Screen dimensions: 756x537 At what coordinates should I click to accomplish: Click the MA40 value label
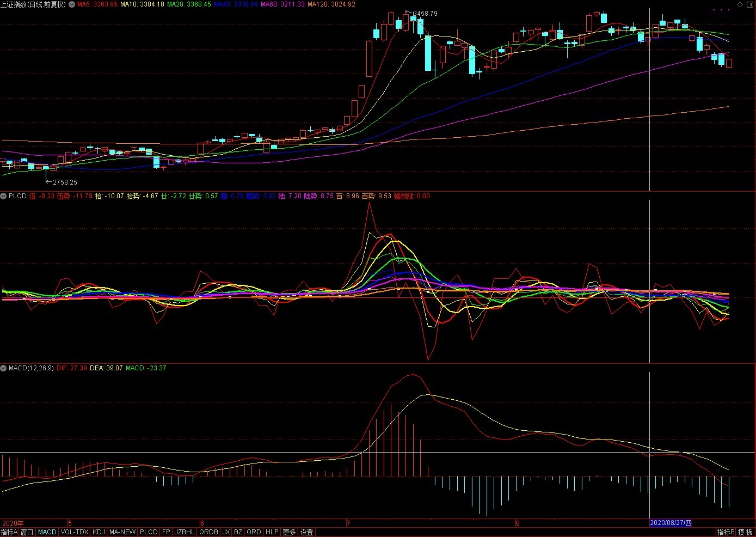tap(236, 4)
